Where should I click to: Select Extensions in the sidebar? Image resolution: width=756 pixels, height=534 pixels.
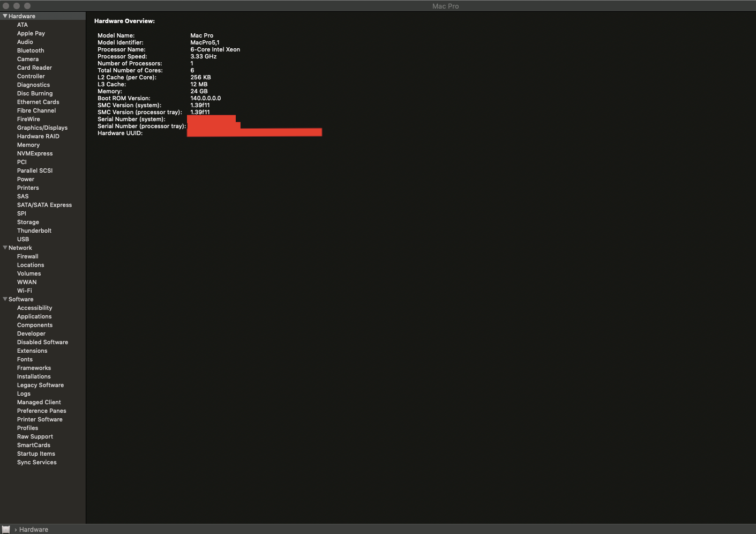point(32,351)
